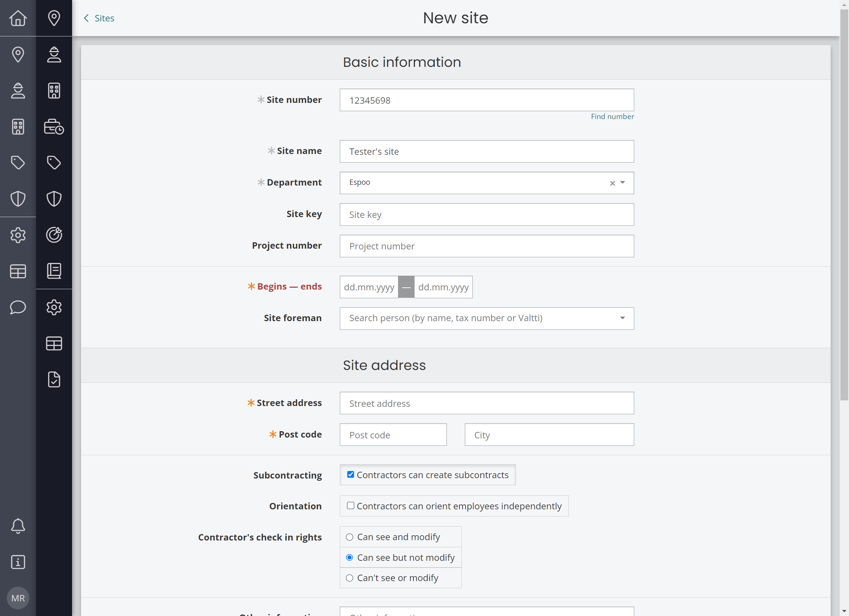The image size is (849, 616).
Task: Clear the Espoo department selection
Action: [612, 183]
